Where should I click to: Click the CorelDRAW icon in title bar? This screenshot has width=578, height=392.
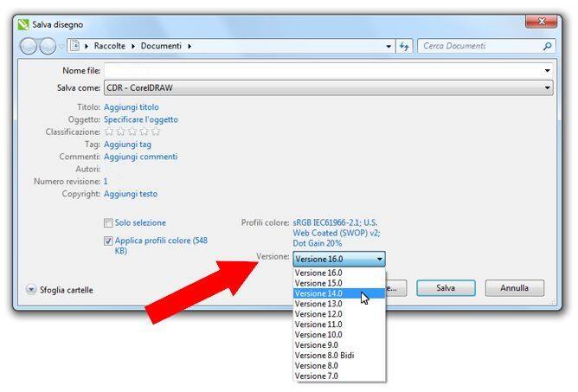click(23, 24)
